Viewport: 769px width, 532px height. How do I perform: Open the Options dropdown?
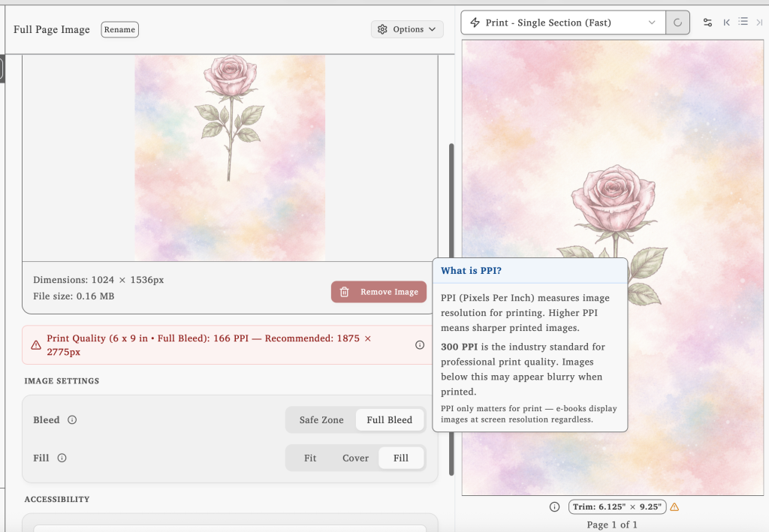[407, 29]
